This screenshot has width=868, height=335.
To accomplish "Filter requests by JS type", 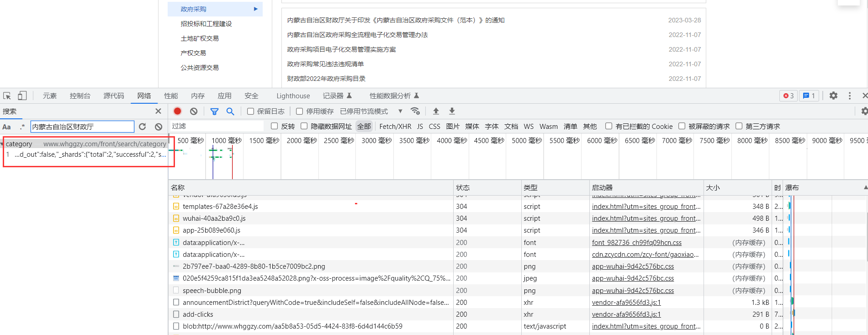I will tap(420, 126).
